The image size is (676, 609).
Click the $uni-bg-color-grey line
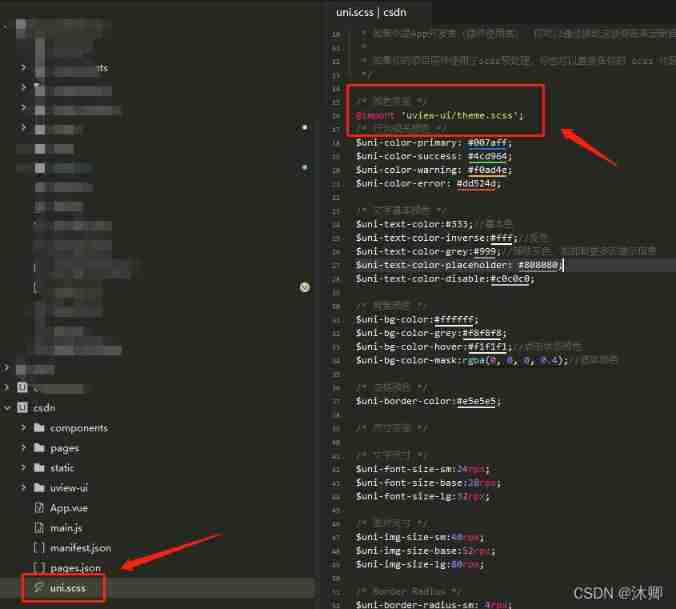[431, 333]
